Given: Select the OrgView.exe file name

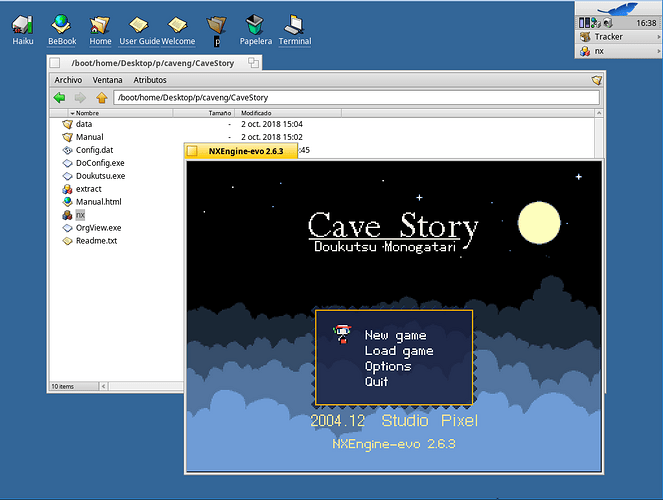Looking at the screenshot, I should click(x=99, y=228).
